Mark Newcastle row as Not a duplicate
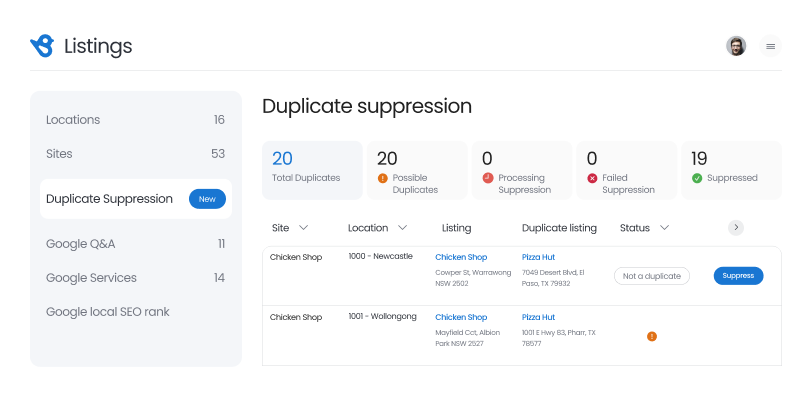 (651, 276)
